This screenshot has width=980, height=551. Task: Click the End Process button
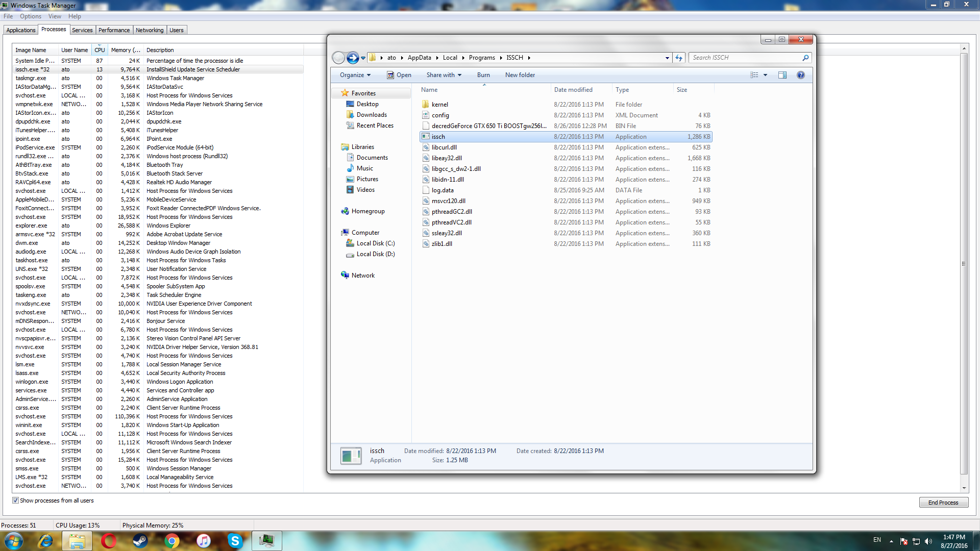[x=943, y=503]
